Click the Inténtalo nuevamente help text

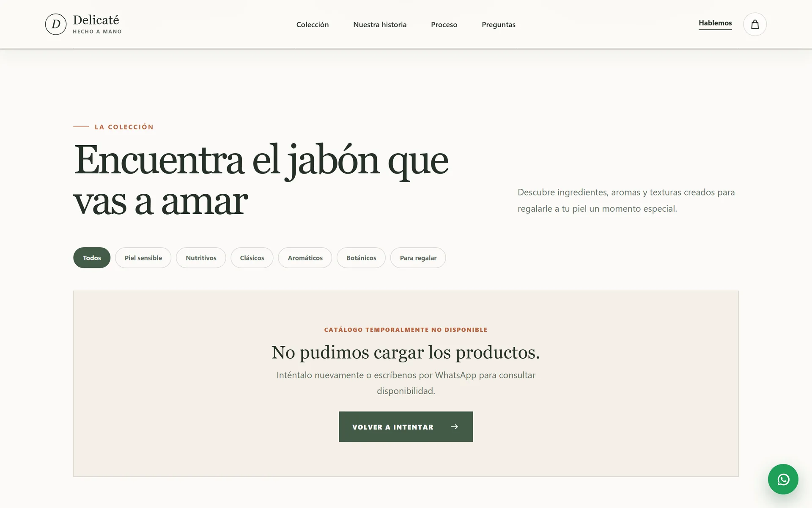click(406, 383)
